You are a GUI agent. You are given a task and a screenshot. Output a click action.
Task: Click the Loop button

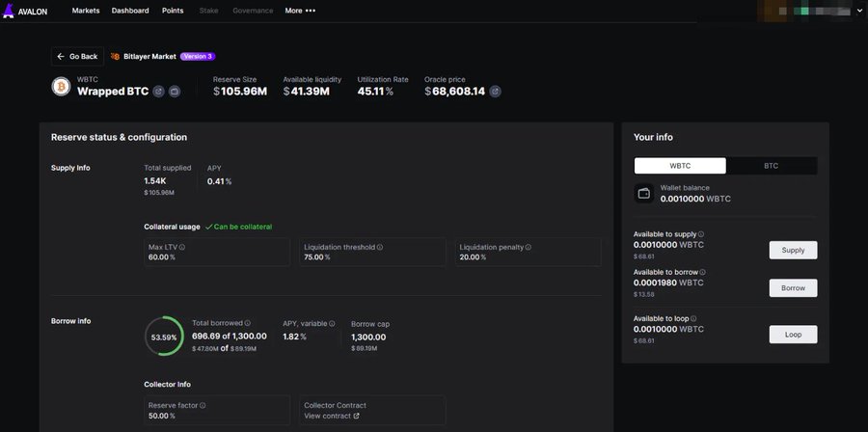point(793,335)
